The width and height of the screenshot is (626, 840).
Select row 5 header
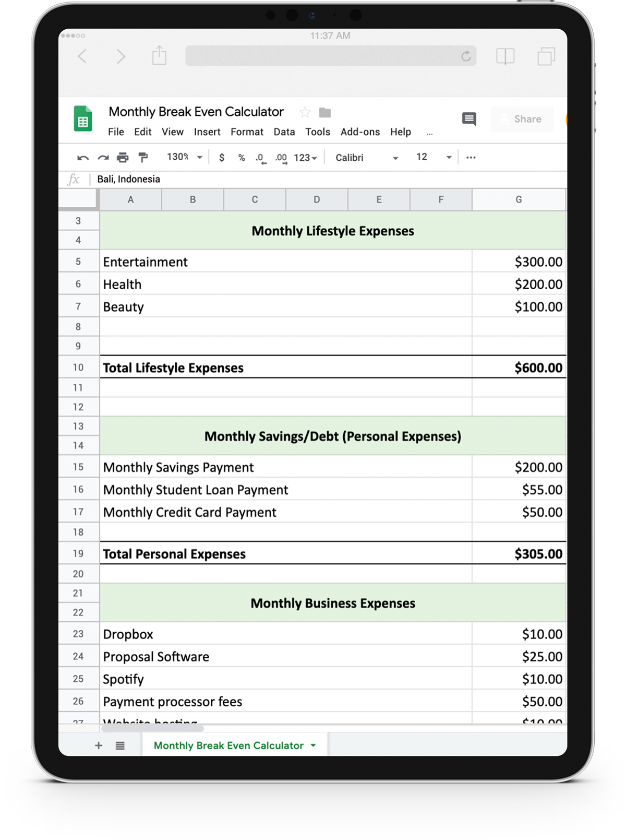pos(78,262)
